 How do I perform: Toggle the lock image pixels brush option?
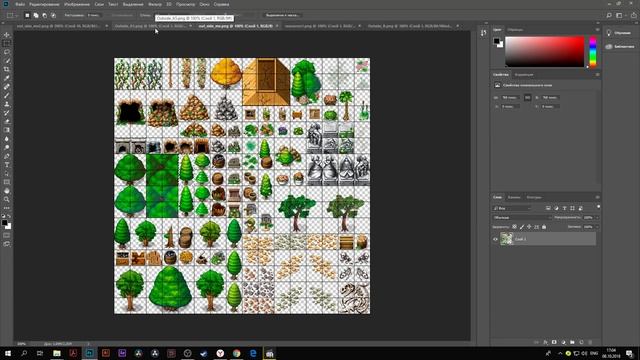522,227
